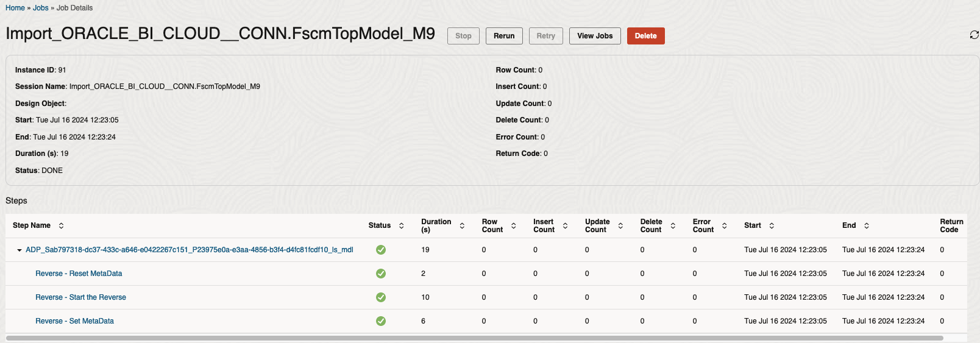Screen dimensions: 980x343
Task: Click the Steps section heading
Action: 16,200
